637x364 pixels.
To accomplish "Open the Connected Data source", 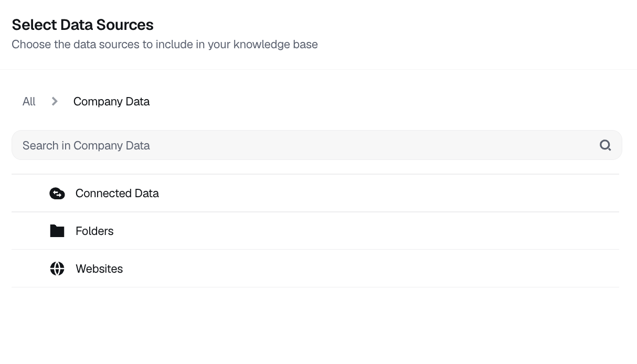I will 315,194.
